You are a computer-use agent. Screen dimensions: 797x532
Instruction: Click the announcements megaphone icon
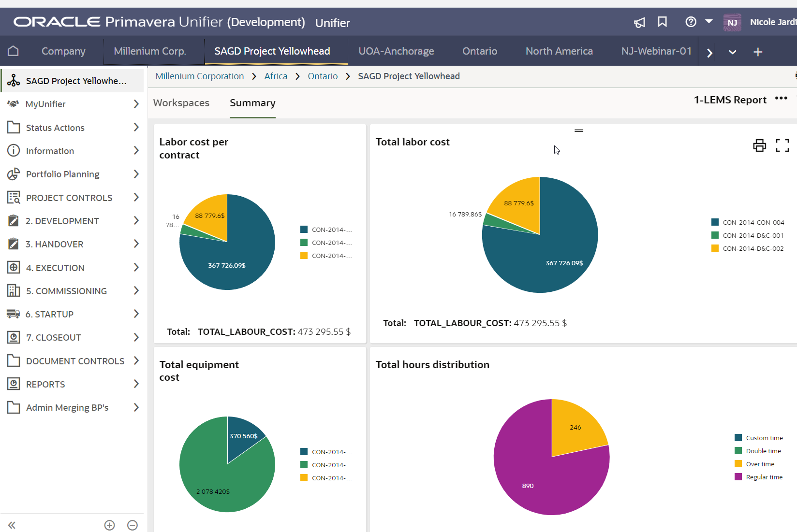tap(639, 22)
